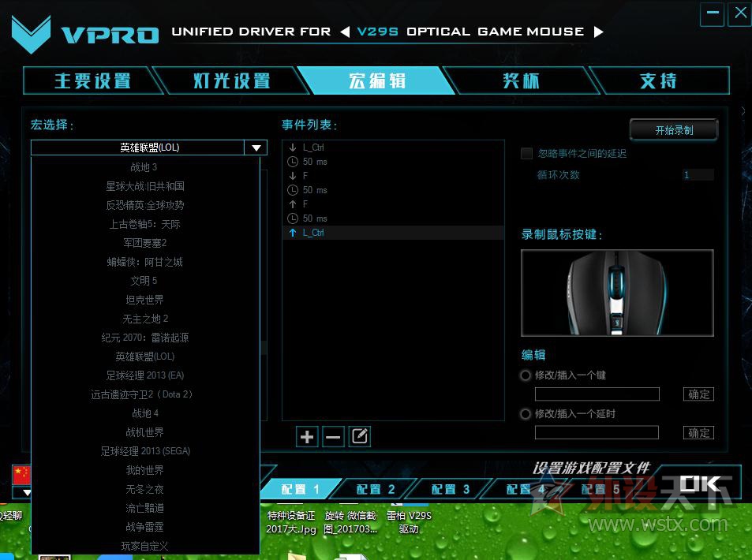Choose 战地 4 from macro list

[x=145, y=413]
